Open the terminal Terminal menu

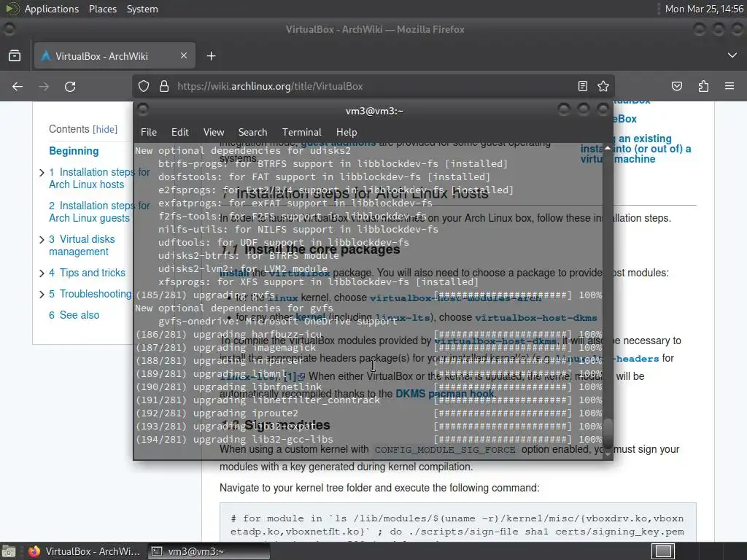[301, 132]
